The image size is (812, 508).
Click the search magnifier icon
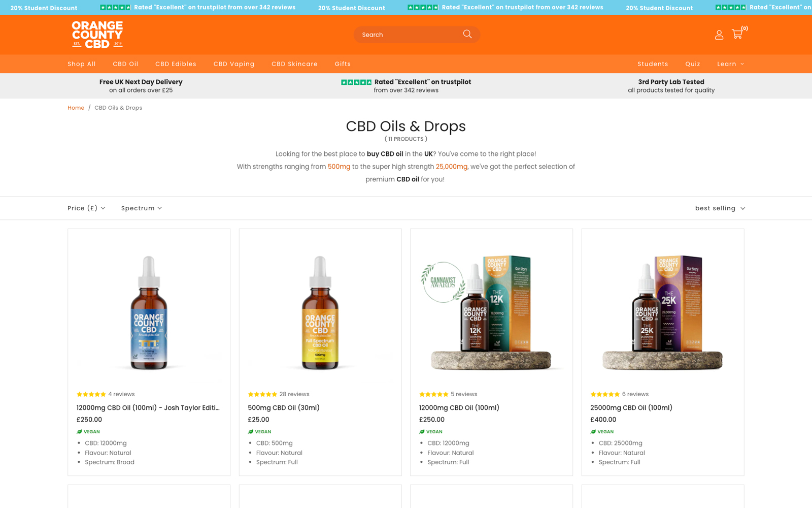coord(467,34)
